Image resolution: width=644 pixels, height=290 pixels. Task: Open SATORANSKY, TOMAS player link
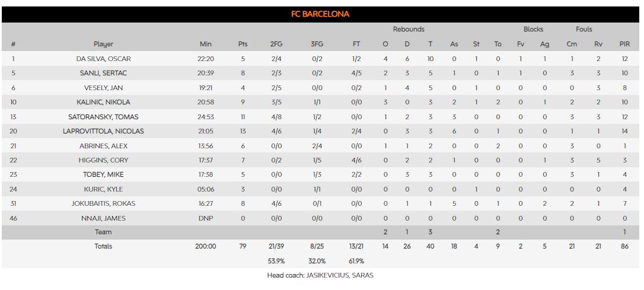pos(103,117)
